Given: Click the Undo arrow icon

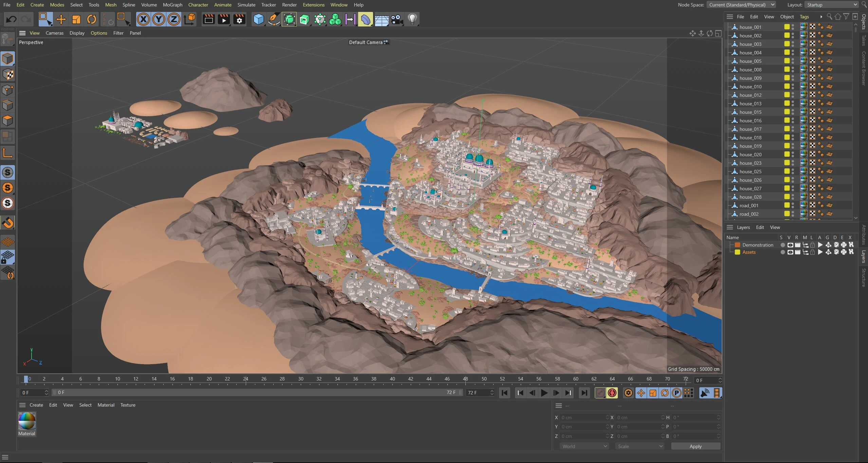Looking at the screenshot, I should [11, 19].
